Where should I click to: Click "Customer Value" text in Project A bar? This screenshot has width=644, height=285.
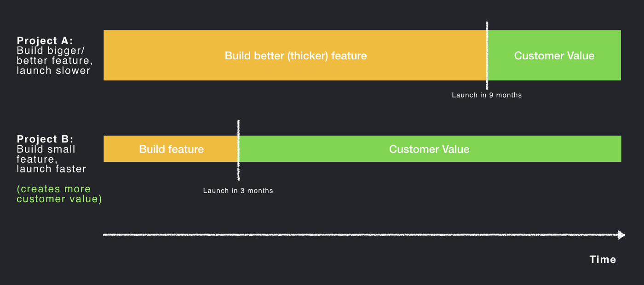pyautogui.click(x=554, y=56)
